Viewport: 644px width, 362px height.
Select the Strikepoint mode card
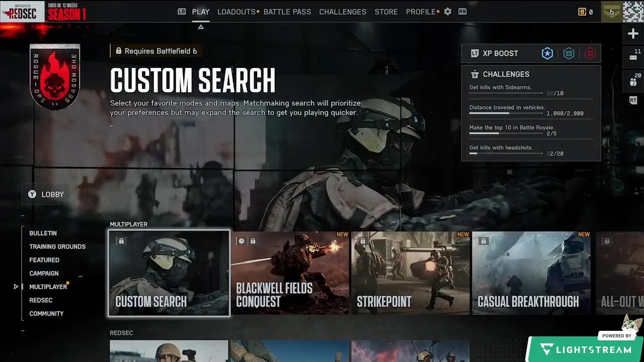pyautogui.click(x=411, y=274)
